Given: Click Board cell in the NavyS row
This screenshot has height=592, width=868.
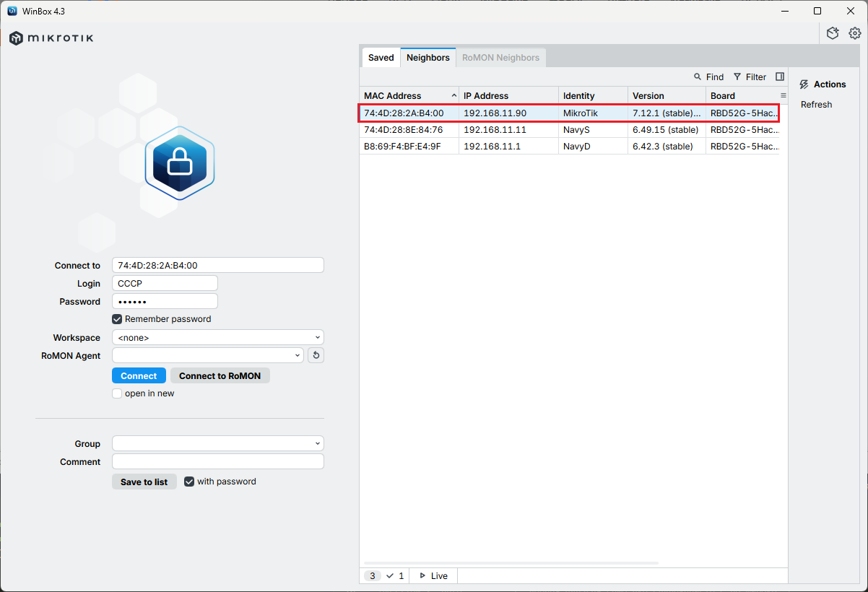Looking at the screenshot, I should tap(745, 130).
